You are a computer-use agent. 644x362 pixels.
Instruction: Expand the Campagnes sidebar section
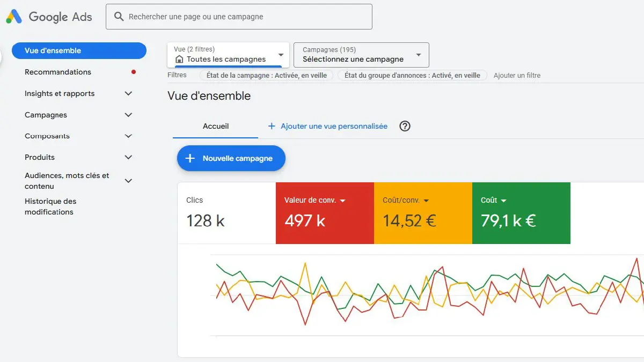click(x=128, y=115)
